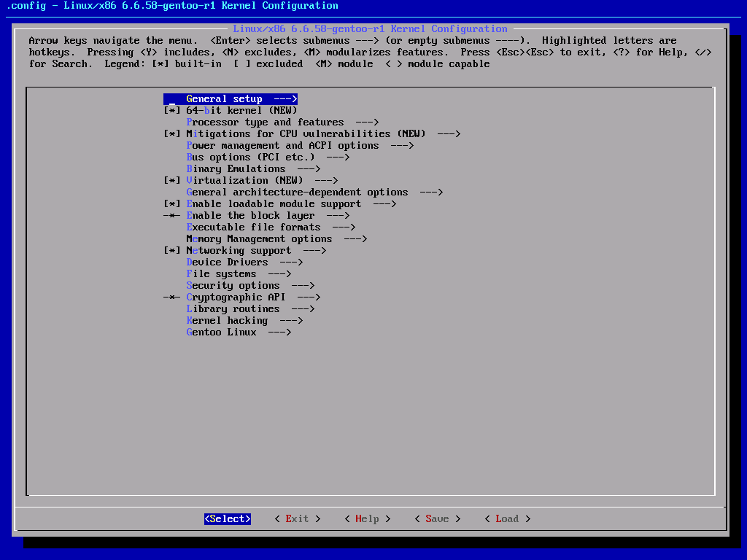Open Bus options (PCI etc.) submenu
Screen dimensions: 747x560
(268, 157)
